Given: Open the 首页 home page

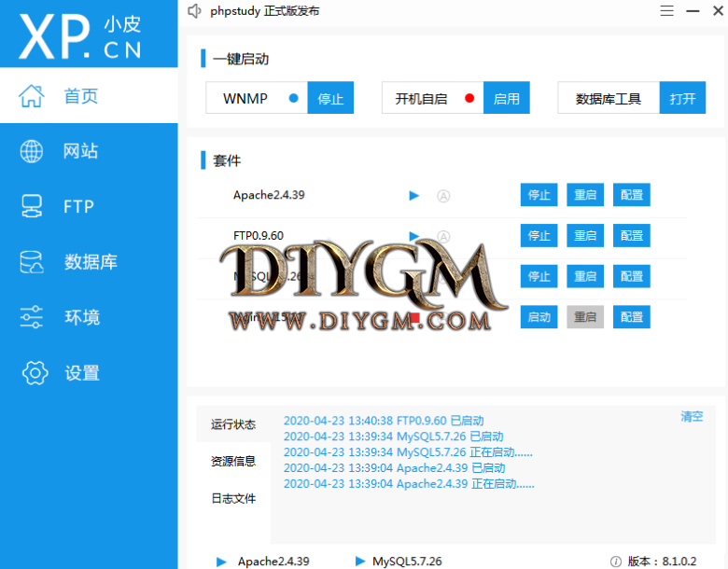Looking at the screenshot, I should [89, 95].
